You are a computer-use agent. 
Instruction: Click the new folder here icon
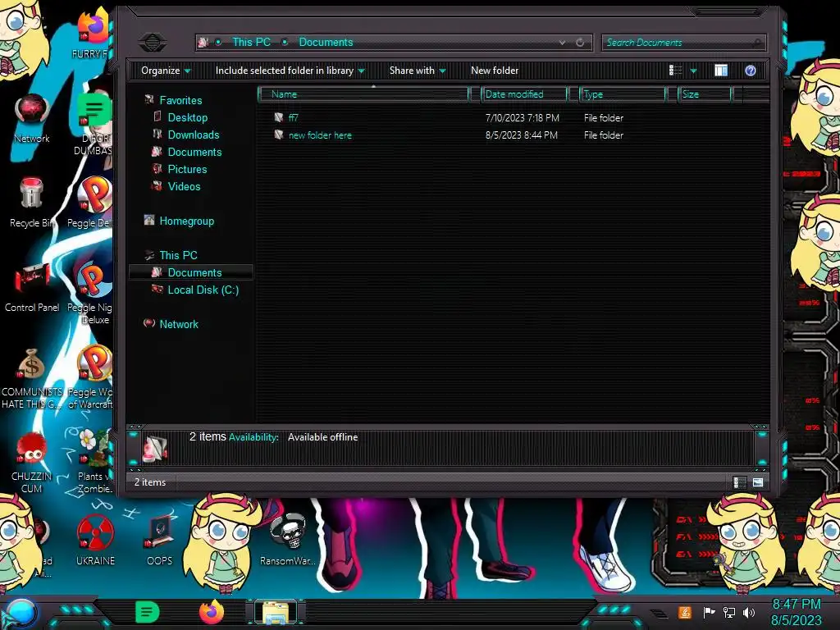279,135
